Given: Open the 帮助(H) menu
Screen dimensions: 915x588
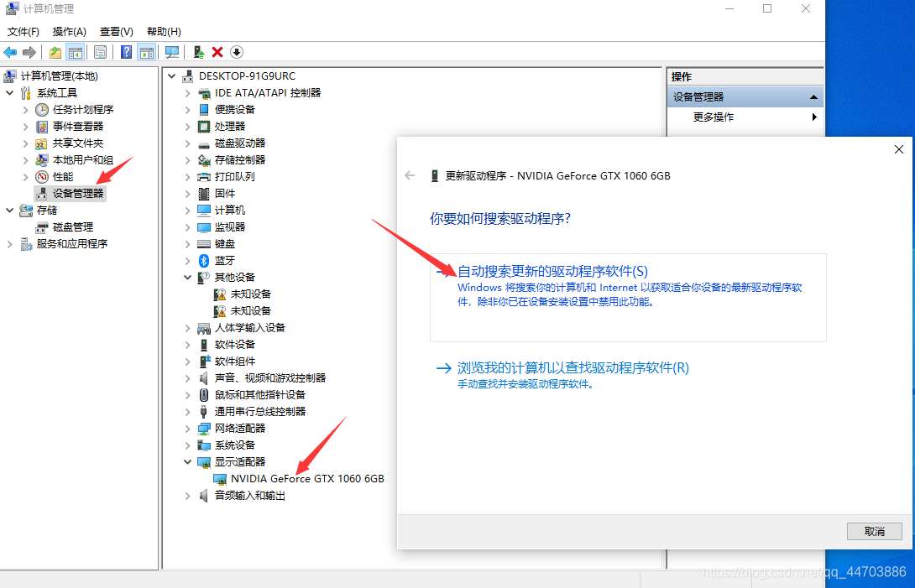Looking at the screenshot, I should coord(164,32).
